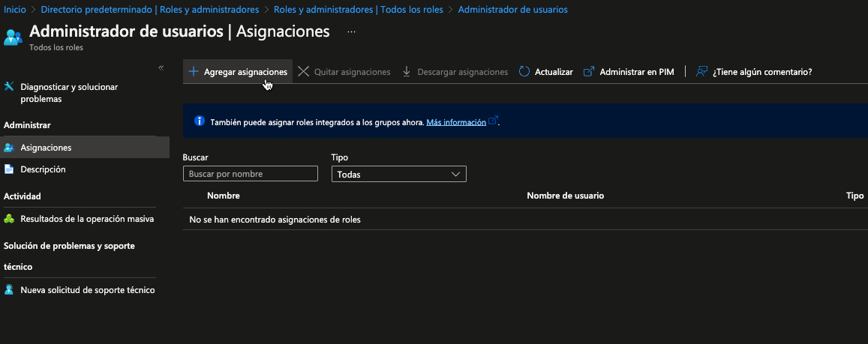Click the Buscar por nombre search field
The height and width of the screenshot is (344, 868).
pyautogui.click(x=251, y=174)
